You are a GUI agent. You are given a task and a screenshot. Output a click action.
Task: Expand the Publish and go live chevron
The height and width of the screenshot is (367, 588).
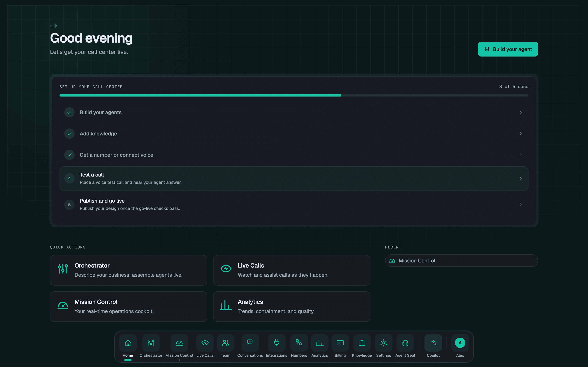point(520,205)
